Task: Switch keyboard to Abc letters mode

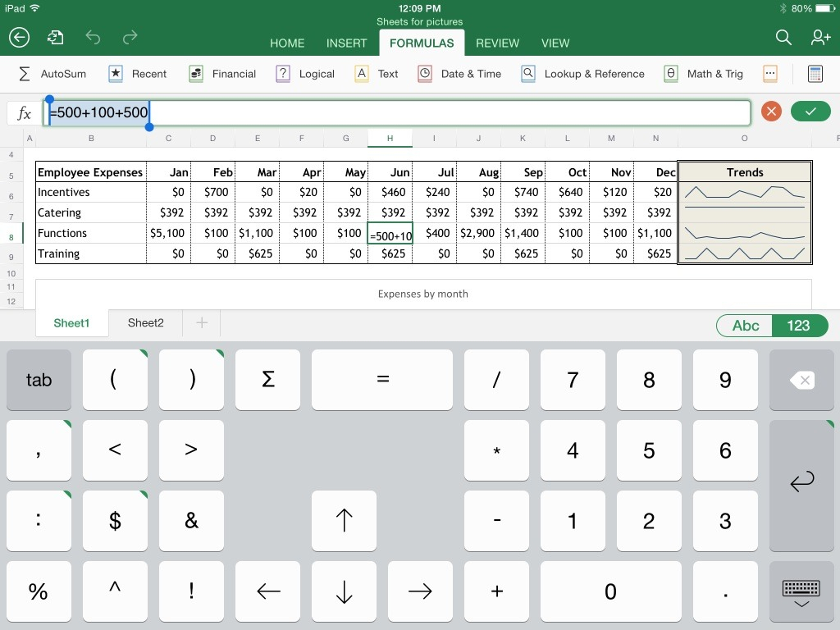Action: pos(744,326)
